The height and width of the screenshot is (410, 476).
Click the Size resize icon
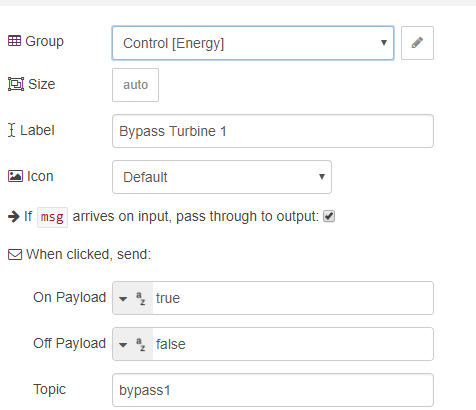[16, 84]
